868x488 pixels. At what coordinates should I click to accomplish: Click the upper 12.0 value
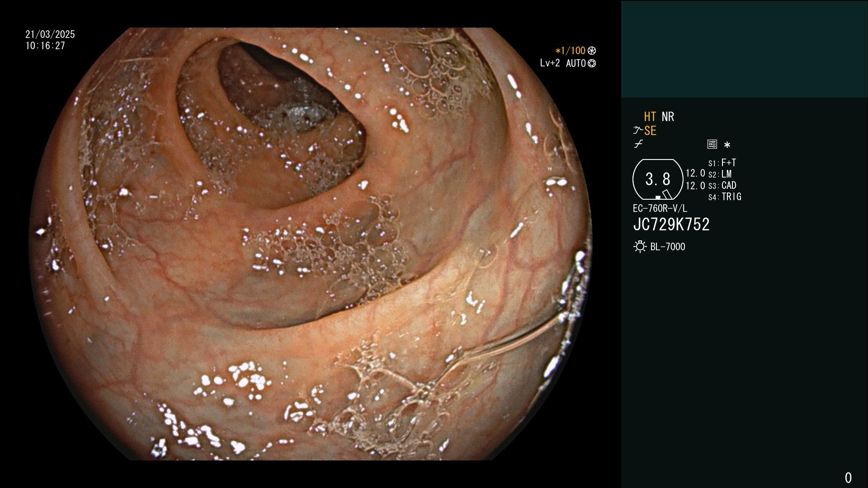pyautogui.click(x=695, y=173)
